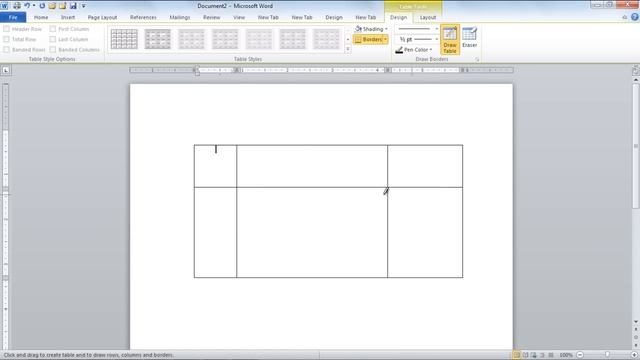This screenshot has height=360, width=640.
Task: Switch to the Table Tools Layout tab
Action: (x=428, y=17)
